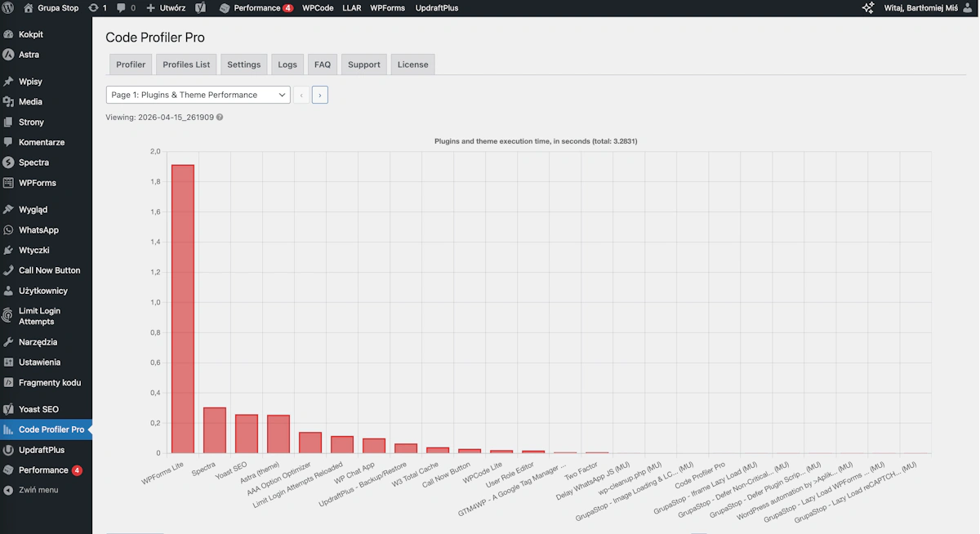Click the Yoast SEO sidebar icon

coord(8,409)
